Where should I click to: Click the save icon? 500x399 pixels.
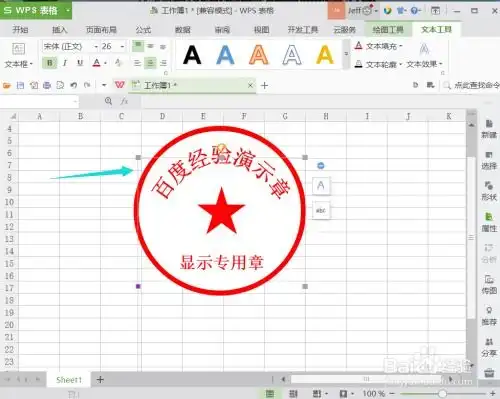point(20,86)
